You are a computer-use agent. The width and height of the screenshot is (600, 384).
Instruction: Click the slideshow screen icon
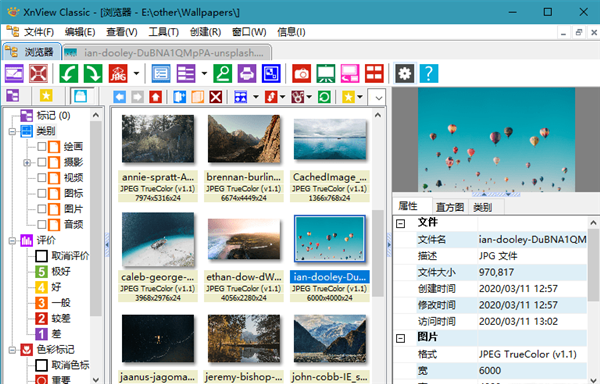click(326, 73)
